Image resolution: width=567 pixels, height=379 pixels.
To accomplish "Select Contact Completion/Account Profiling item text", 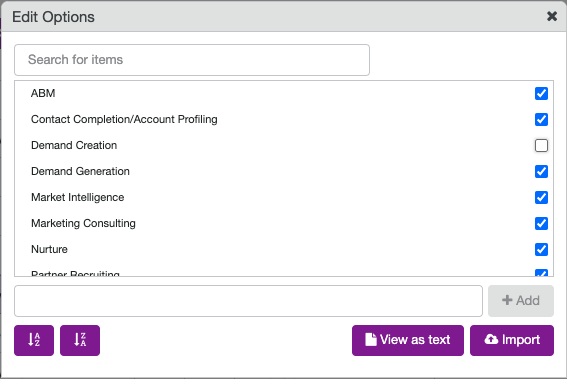I will pyautogui.click(x=124, y=119).
